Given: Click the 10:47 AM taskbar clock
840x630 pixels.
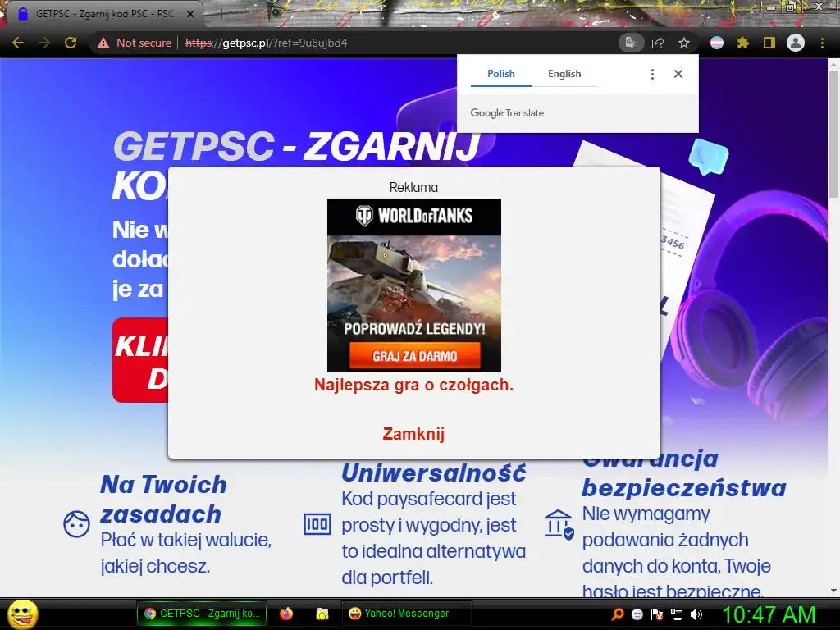Looking at the screenshot, I should (769, 614).
